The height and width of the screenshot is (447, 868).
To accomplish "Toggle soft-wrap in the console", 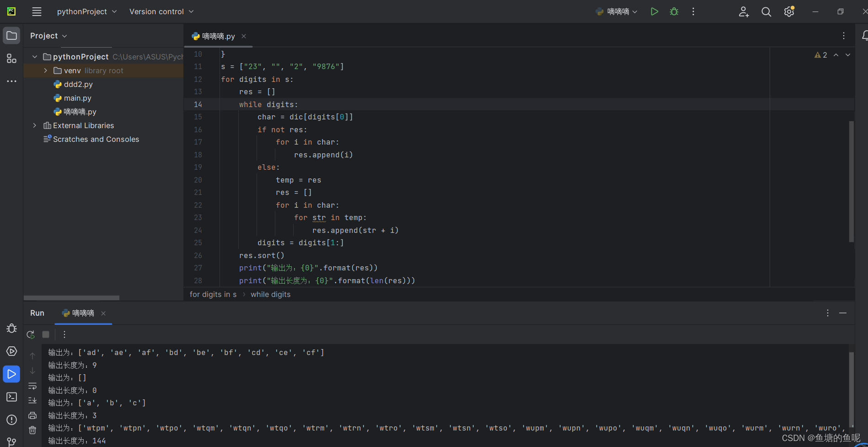I will tap(32, 386).
